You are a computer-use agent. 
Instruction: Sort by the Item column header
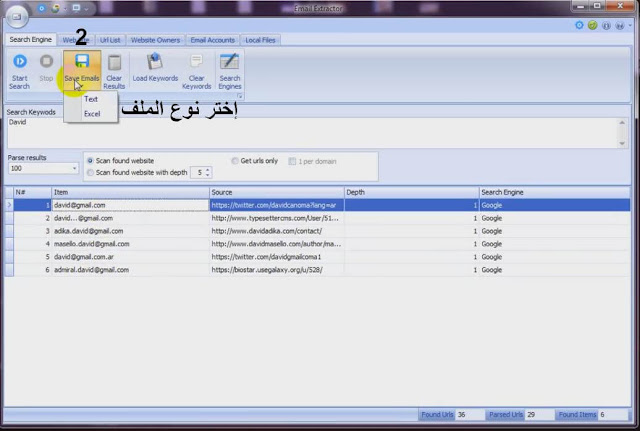click(130, 192)
